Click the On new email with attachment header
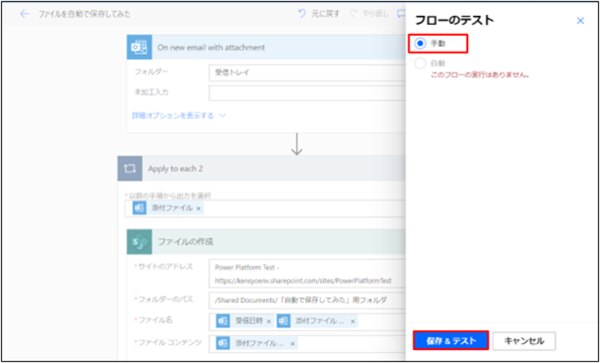 (266, 47)
